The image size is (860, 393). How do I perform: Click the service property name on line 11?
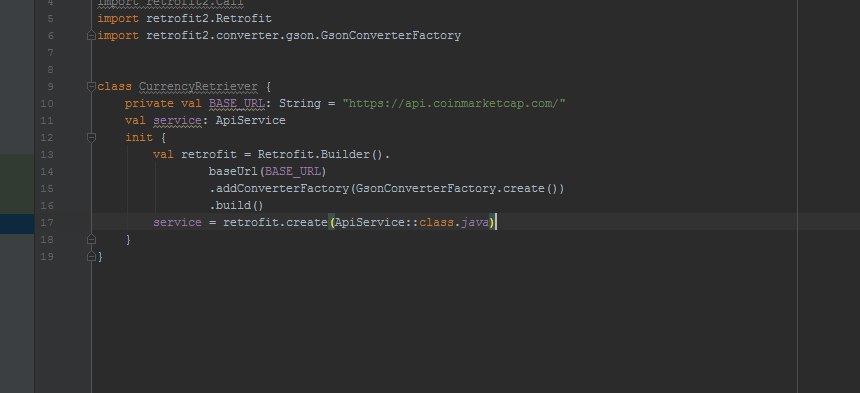[177, 120]
